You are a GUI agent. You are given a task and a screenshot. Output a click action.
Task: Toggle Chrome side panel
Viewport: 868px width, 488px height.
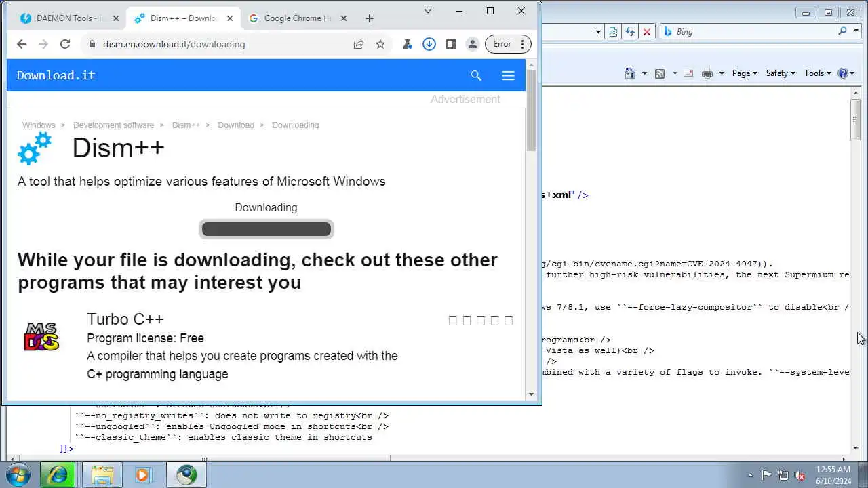(450, 44)
